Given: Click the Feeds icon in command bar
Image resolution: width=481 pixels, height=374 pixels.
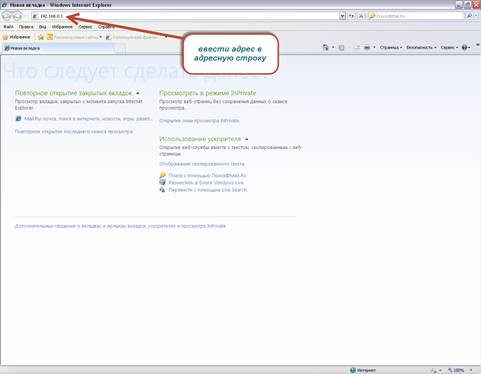Looking at the screenshot, I should pos(341,48).
